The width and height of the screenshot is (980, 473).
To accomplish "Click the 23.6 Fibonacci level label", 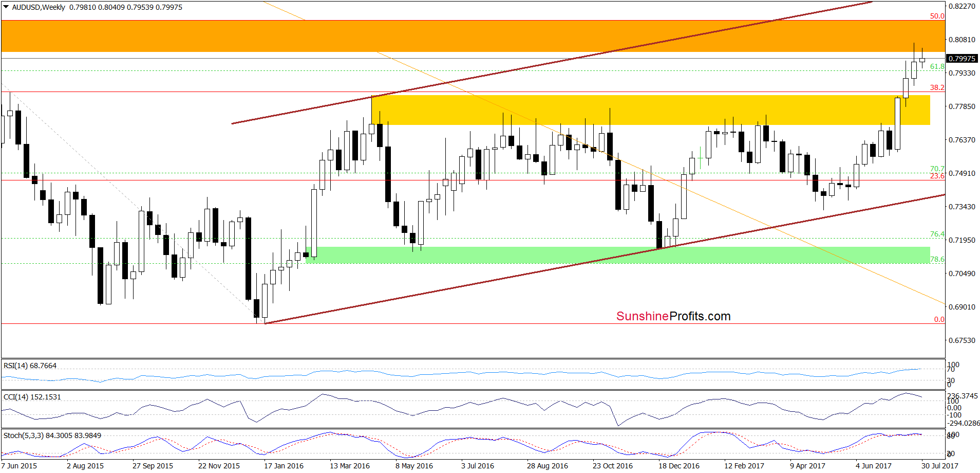I will [x=937, y=176].
